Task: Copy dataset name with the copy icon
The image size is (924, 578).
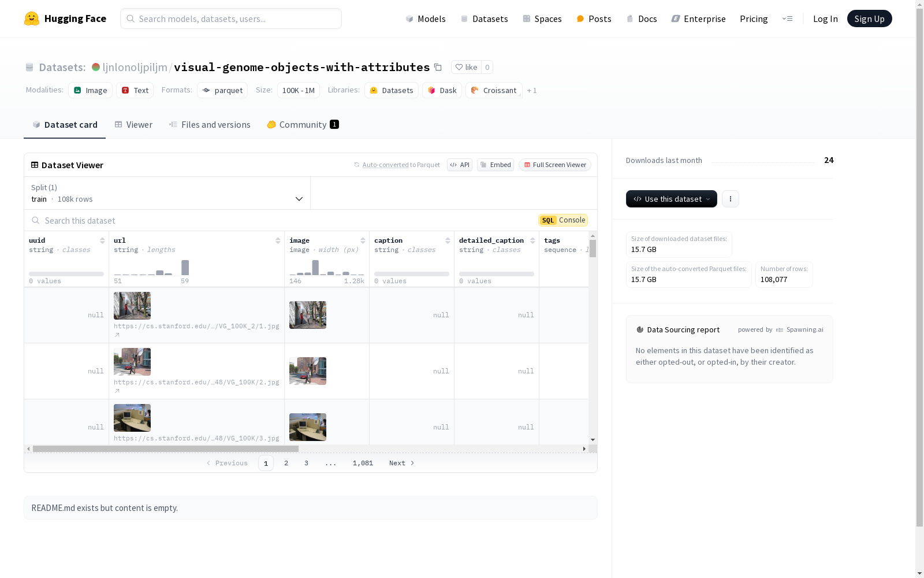Action: pos(438,67)
